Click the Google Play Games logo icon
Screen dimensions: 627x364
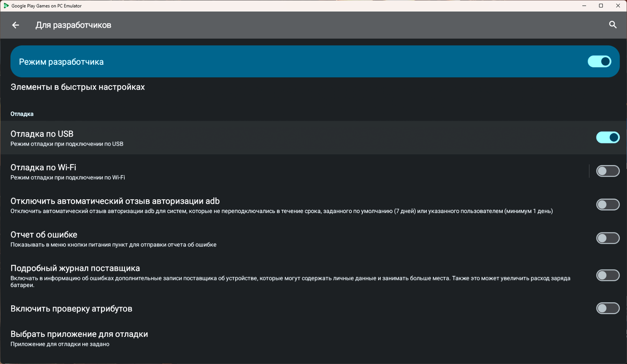click(6, 6)
